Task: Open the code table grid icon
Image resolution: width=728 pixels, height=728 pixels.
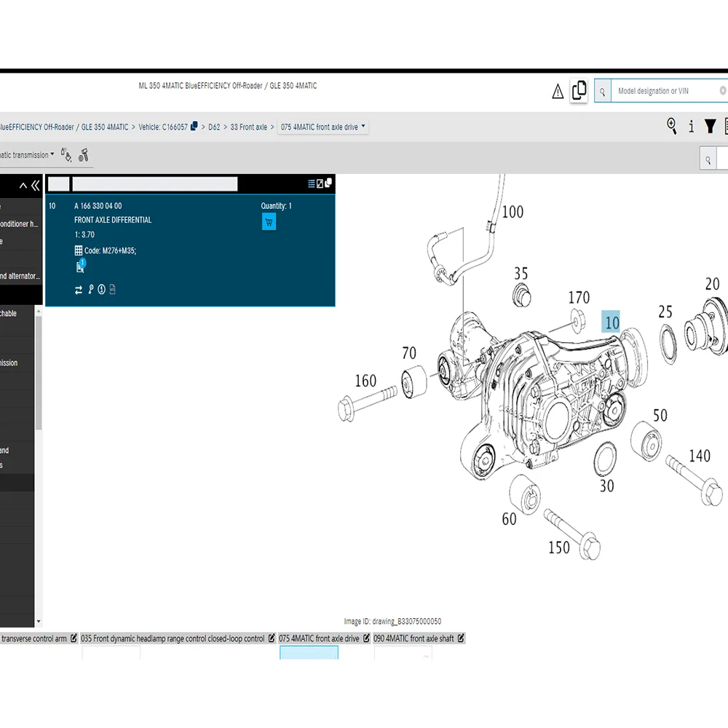Action: tap(79, 250)
